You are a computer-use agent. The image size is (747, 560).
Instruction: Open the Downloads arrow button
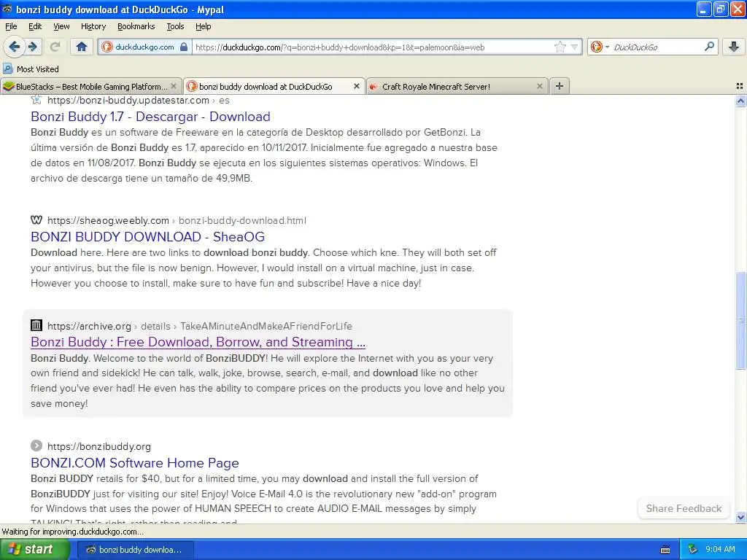coord(734,47)
